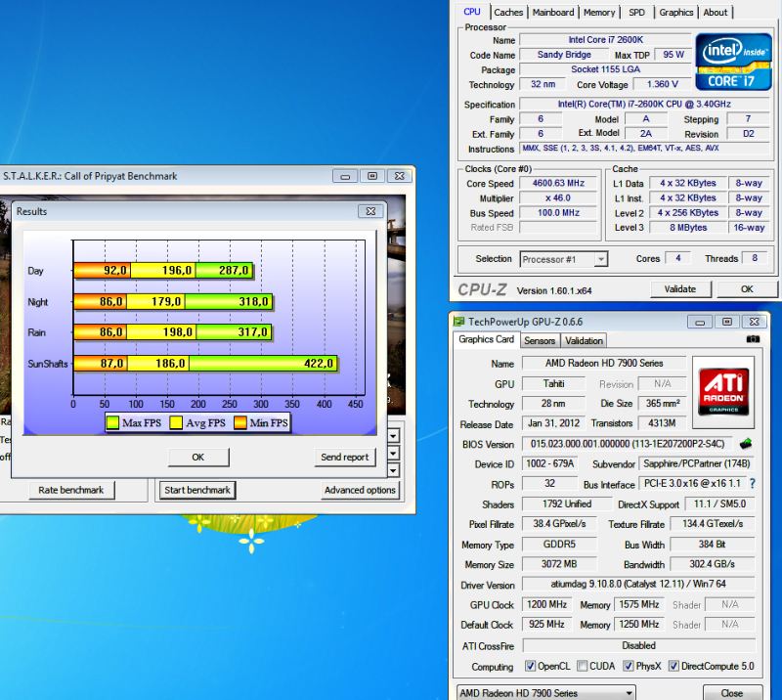Click the BIOS save chip icon in GPU-Z

click(746, 443)
